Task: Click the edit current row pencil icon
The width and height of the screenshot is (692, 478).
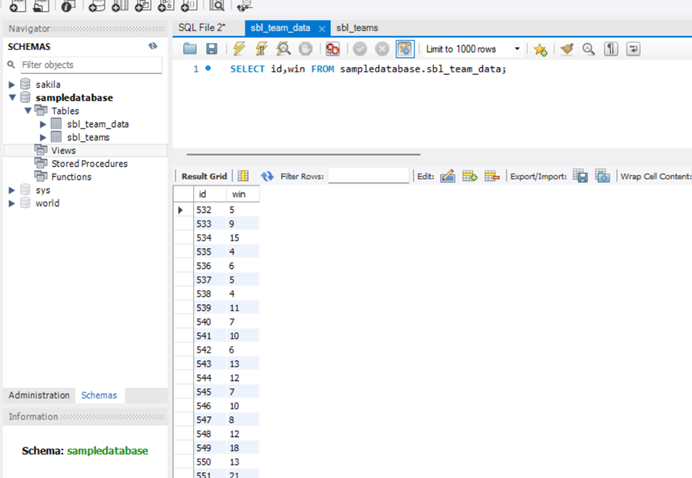Action: tap(448, 176)
